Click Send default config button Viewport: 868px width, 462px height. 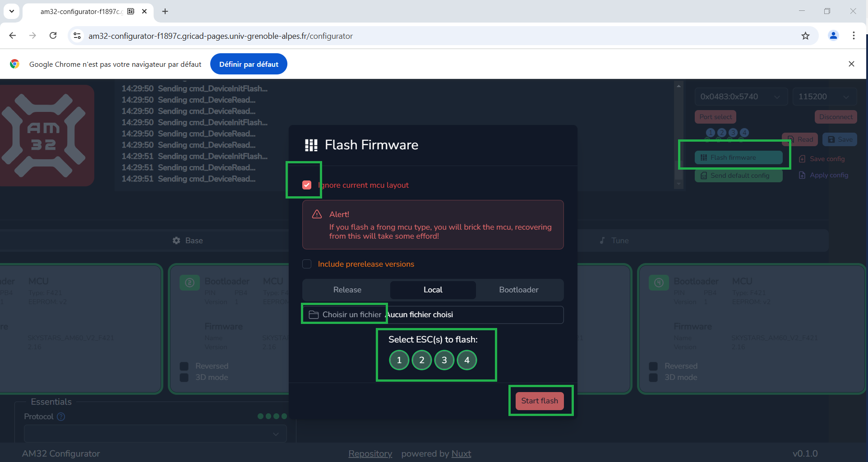[x=739, y=176]
